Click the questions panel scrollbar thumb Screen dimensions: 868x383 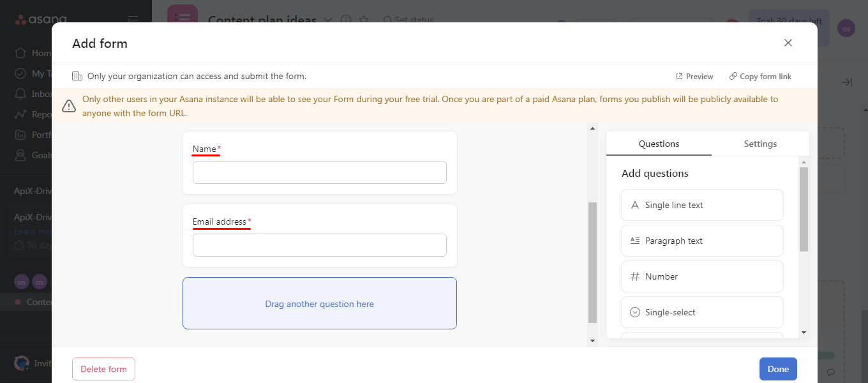coord(804,209)
